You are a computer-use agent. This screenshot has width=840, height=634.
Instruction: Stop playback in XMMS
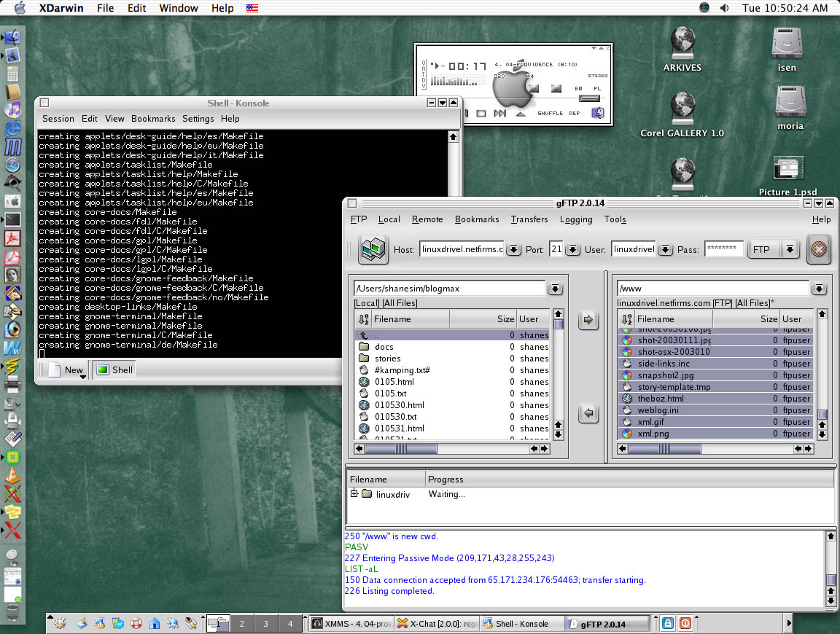[481, 114]
